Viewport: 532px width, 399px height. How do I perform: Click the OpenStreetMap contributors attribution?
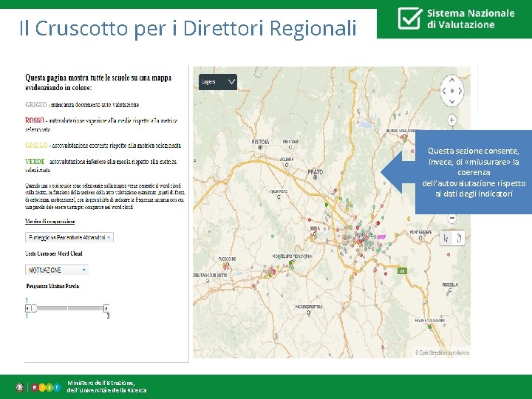(x=442, y=353)
